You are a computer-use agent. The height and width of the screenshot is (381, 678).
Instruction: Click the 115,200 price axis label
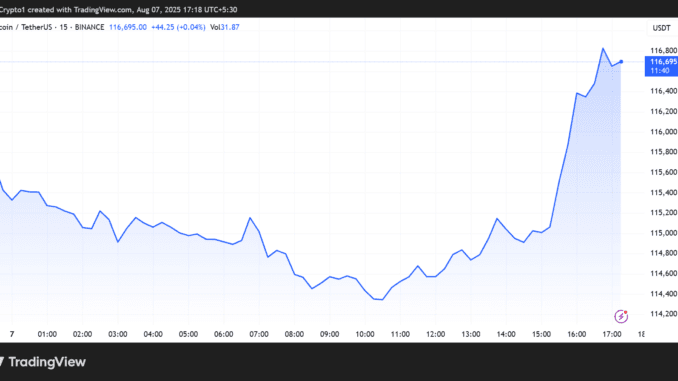click(664, 213)
